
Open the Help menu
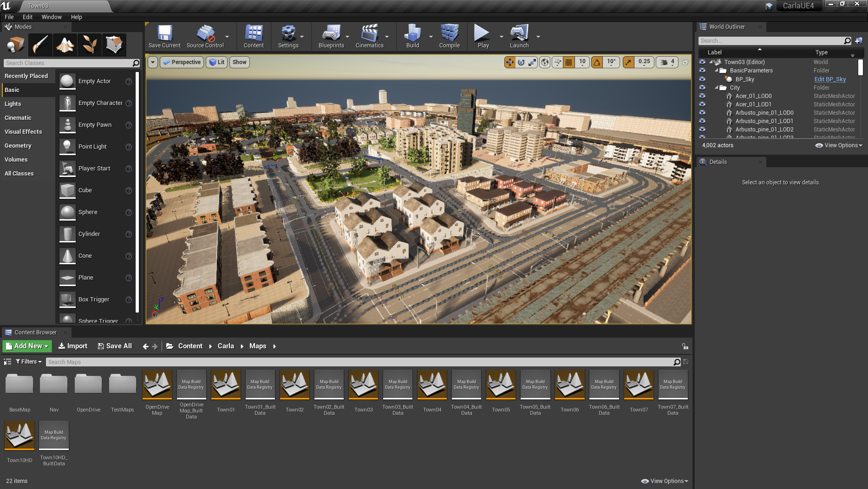click(x=76, y=17)
